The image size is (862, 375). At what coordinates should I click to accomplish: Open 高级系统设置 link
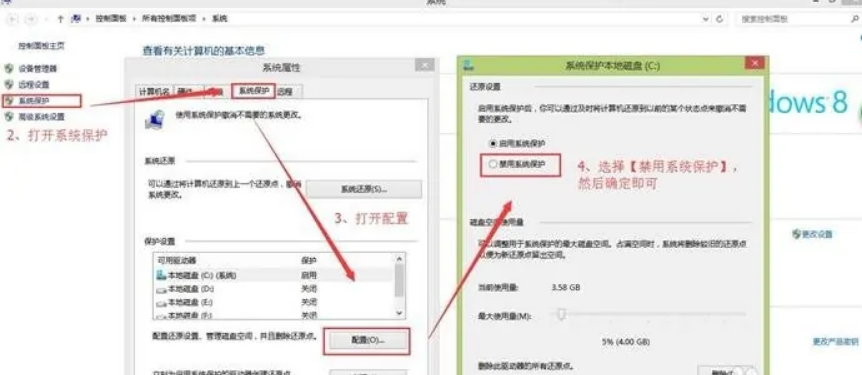[42, 117]
